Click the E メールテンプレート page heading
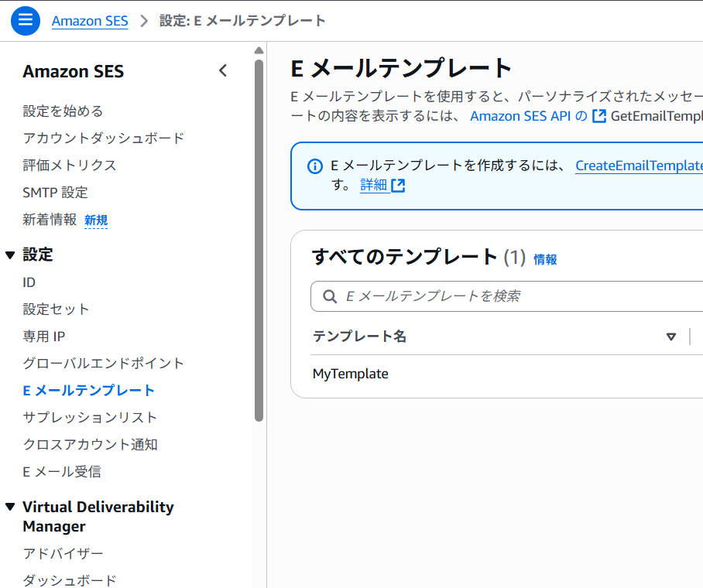The width and height of the screenshot is (703, 588). (401, 68)
